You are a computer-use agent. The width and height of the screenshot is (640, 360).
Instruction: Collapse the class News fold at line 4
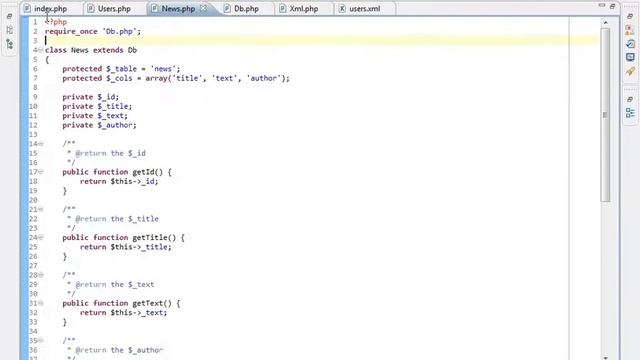40,50
